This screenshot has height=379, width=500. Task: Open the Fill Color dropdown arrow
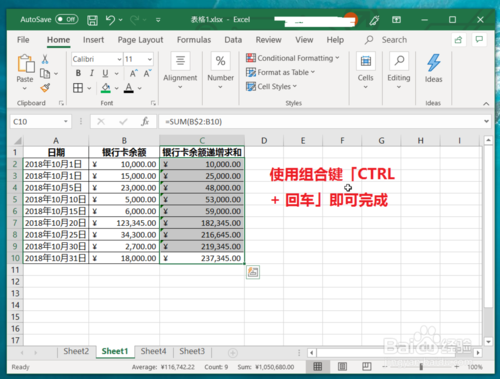click(117, 88)
